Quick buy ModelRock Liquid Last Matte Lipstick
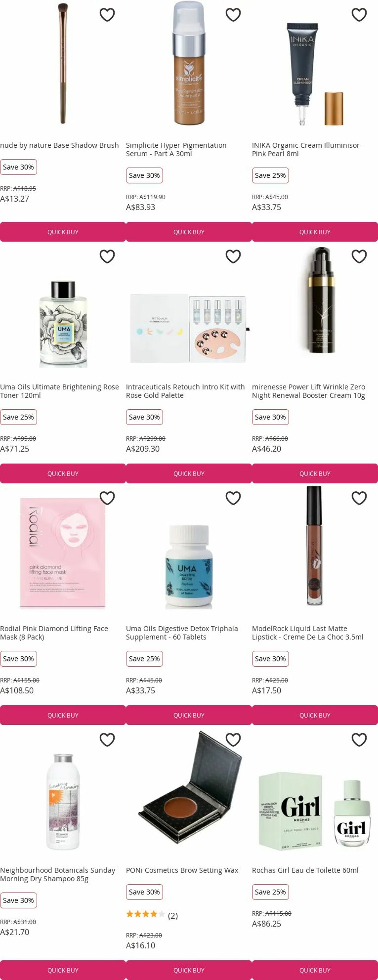The height and width of the screenshot is (980, 378). click(315, 715)
